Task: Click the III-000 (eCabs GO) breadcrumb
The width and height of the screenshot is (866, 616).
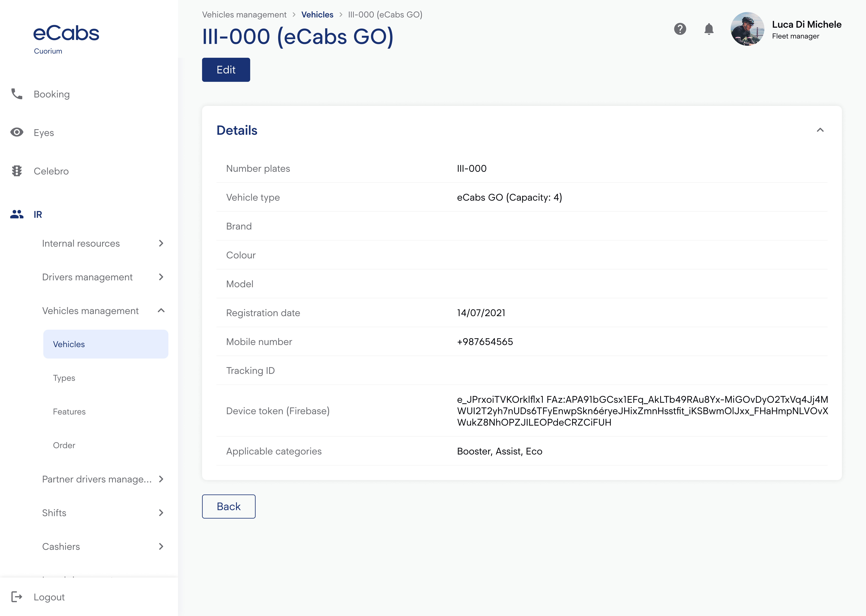Action: (x=385, y=15)
